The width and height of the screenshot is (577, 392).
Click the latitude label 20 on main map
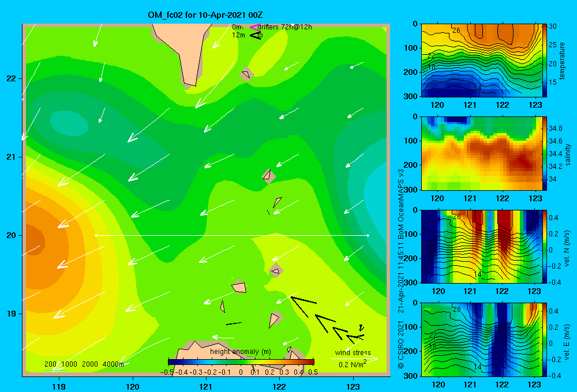click(x=12, y=235)
